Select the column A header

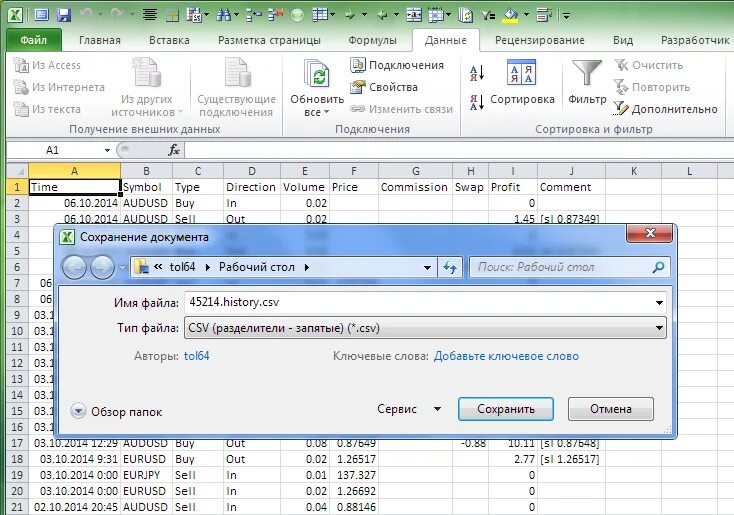pos(74,171)
